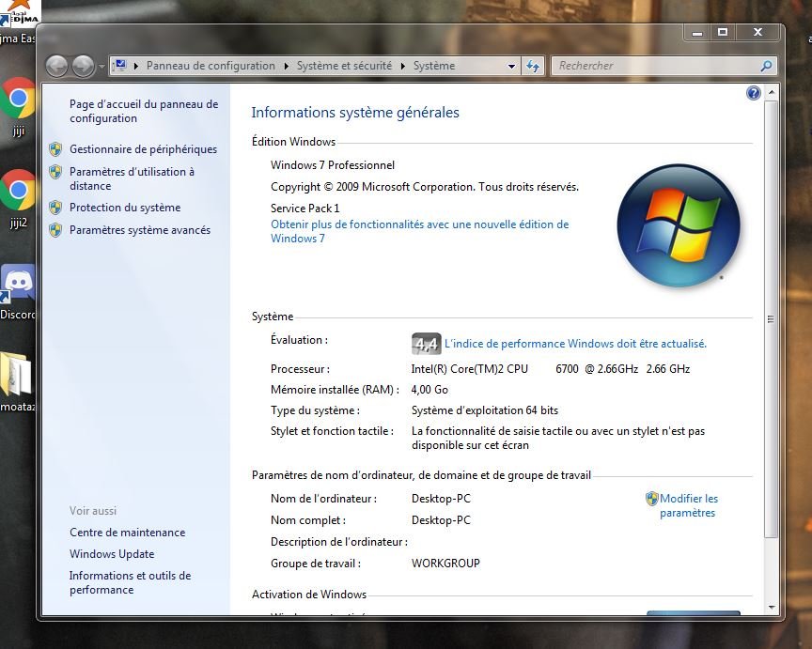Click Obtenir plus de fonctionnalités link
Screen dimensions: 812x649
pyautogui.click(x=419, y=231)
